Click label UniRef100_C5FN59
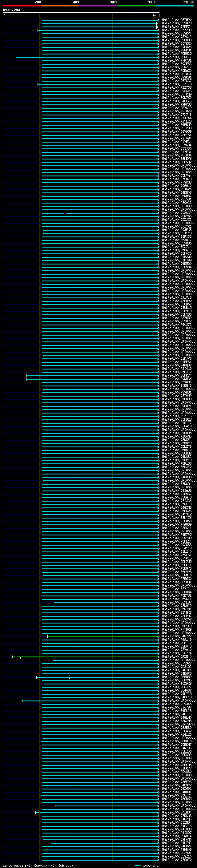The image size is (197, 868). point(176,677)
